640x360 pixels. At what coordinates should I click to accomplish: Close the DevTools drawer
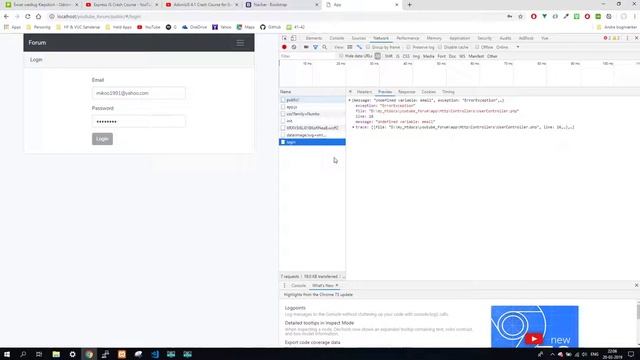point(636,285)
